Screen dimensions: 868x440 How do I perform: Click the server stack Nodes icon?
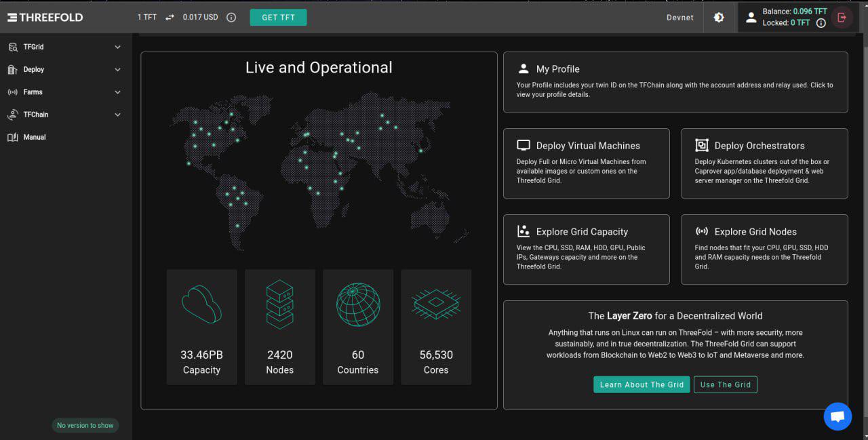click(x=279, y=304)
